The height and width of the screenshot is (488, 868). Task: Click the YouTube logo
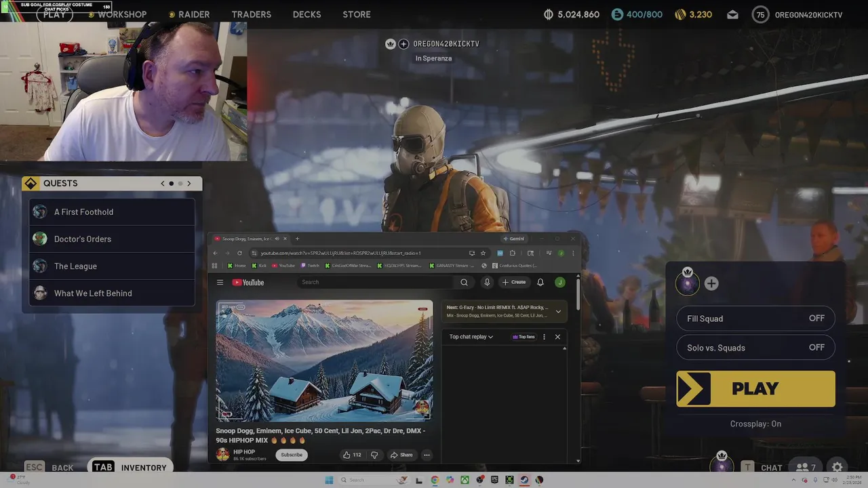click(248, 282)
